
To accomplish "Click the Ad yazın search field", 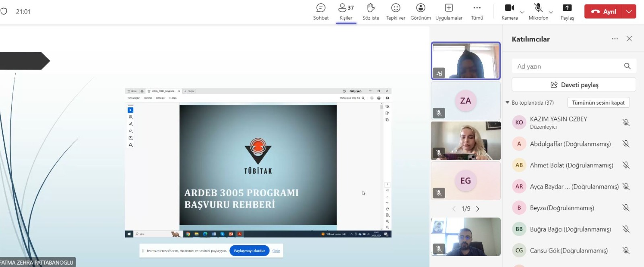I will point(568,66).
